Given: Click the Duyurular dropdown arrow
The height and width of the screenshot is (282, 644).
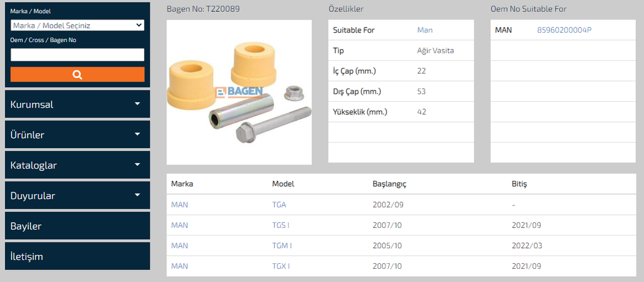Looking at the screenshot, I should (138, 195).
